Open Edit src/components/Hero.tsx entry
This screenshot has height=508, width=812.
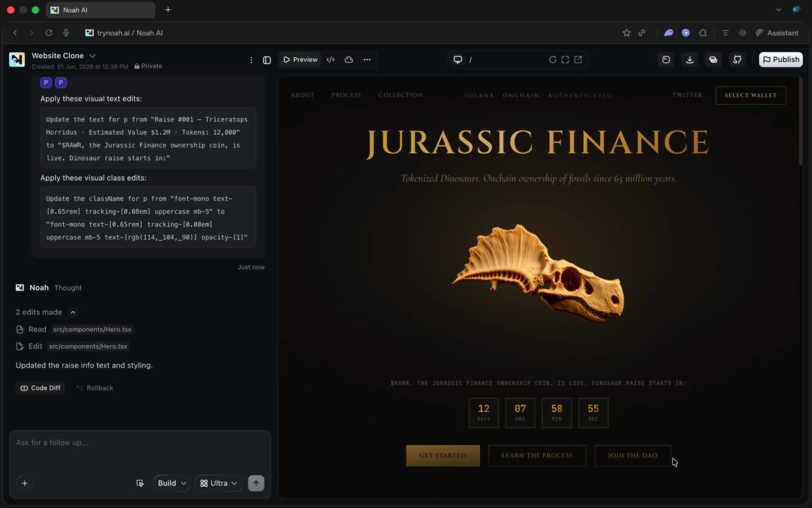(71, 346)
